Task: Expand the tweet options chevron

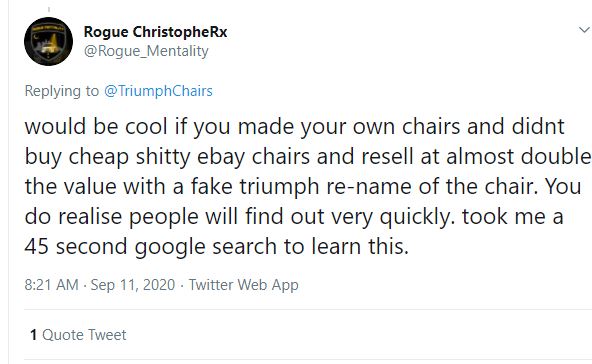Action: pos(584,30)
